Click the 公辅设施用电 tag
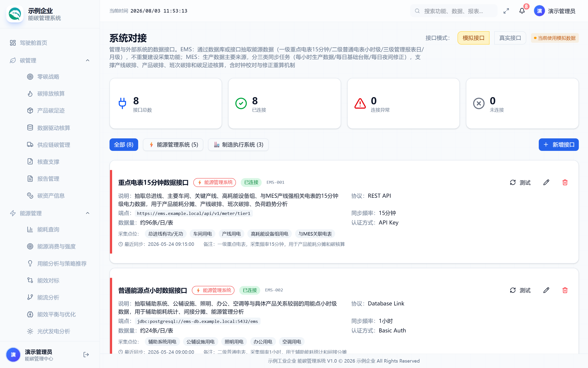 point(200,342)
